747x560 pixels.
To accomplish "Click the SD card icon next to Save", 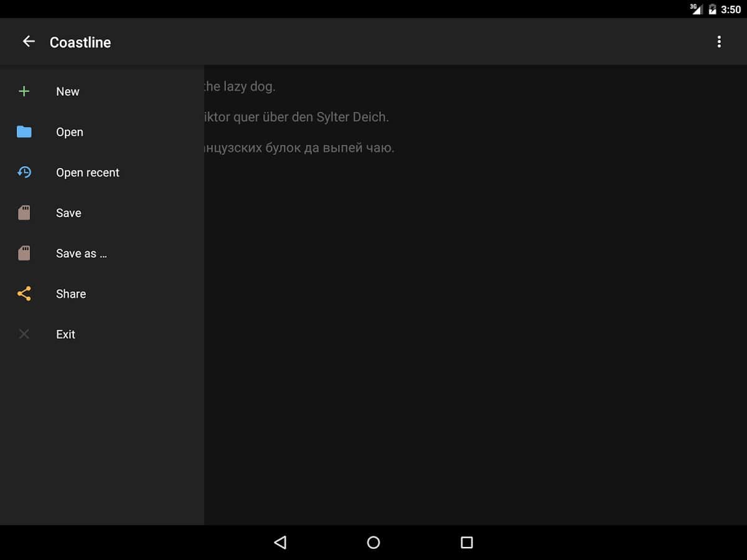I will click(24, 213).
